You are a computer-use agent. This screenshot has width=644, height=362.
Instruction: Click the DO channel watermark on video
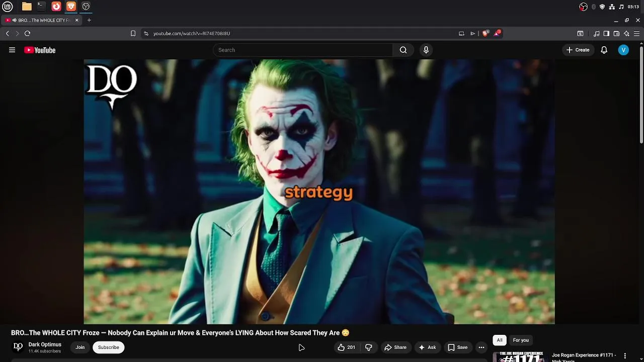click(x=111, y=86)
